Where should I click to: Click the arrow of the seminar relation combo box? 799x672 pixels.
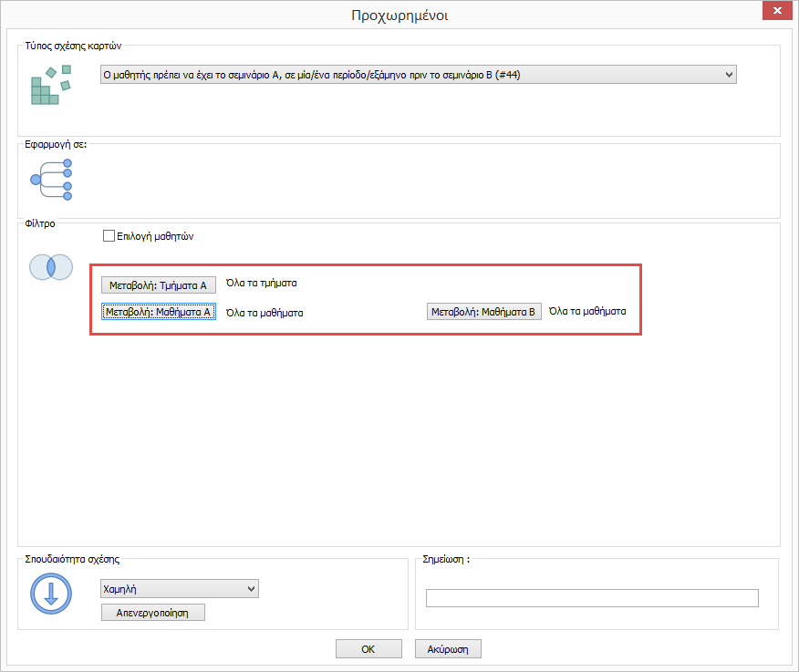tap(727, 75)
